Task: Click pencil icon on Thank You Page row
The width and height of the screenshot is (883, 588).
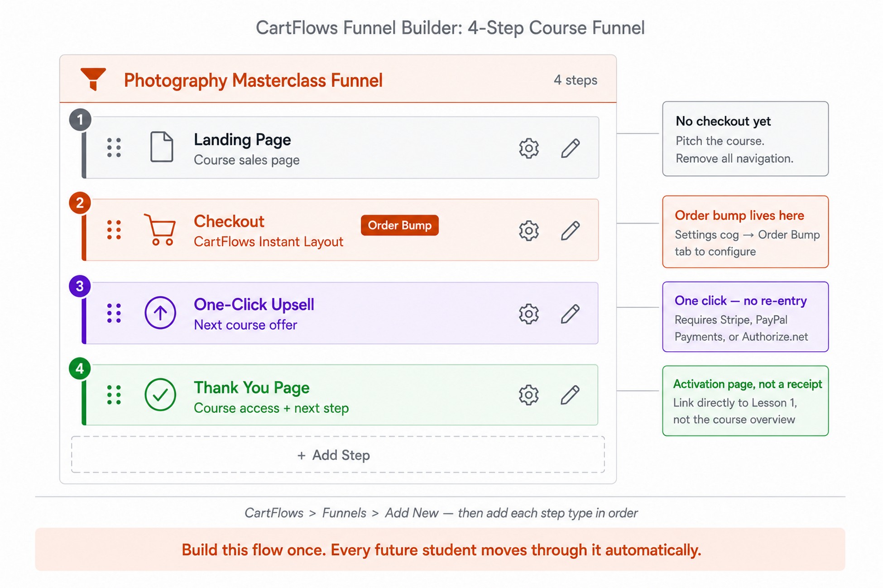Action: [570, 395]
